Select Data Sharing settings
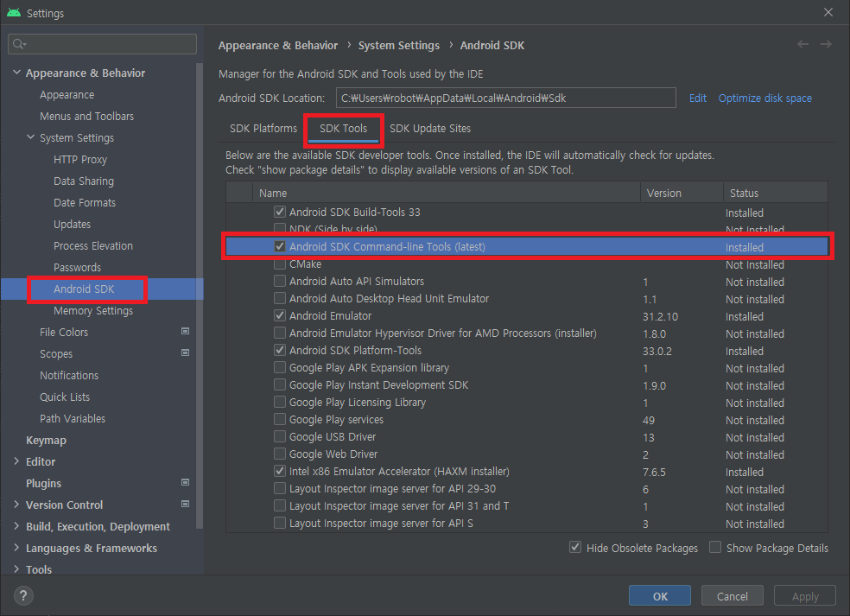 coord(84,181)
